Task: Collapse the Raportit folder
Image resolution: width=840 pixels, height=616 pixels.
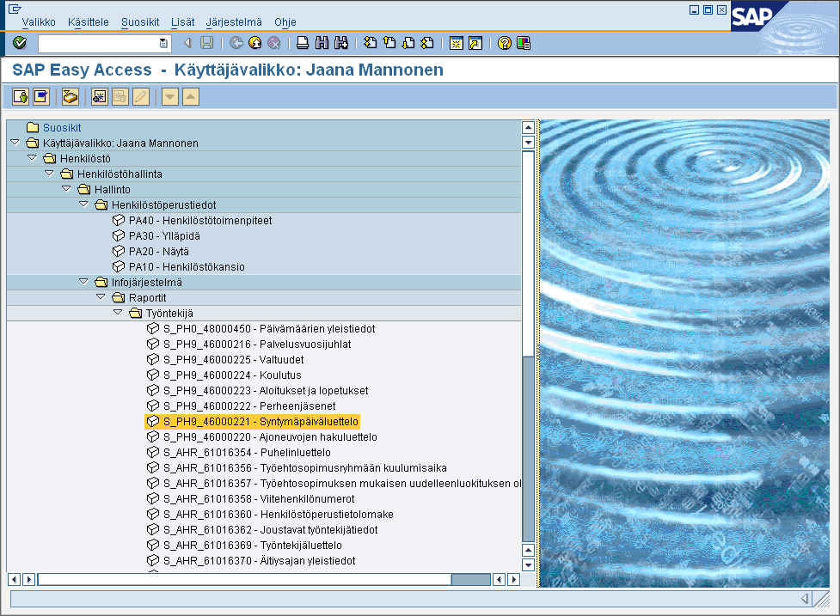Action: pos(101,297)
